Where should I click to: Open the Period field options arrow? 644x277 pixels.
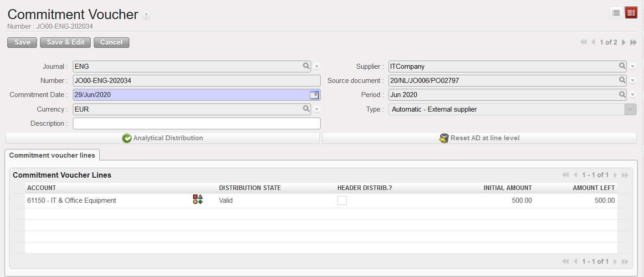click(x=633, y=95)
